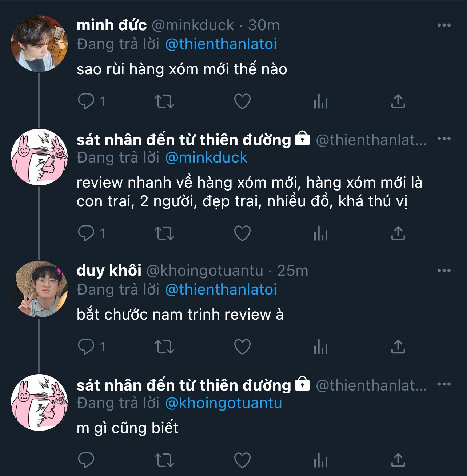Reply to the "review nhanh" tweet

pos(87,233)
